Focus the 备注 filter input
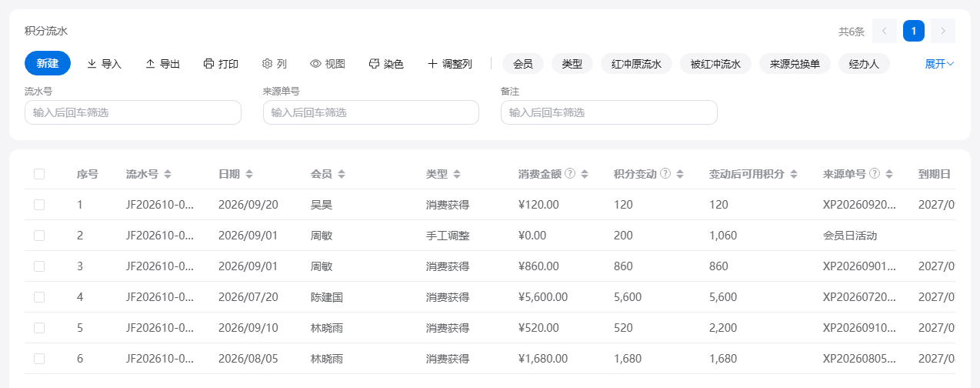Image resolution: width=980 pixels, height=388 pixels. click(x=609, y=112)
